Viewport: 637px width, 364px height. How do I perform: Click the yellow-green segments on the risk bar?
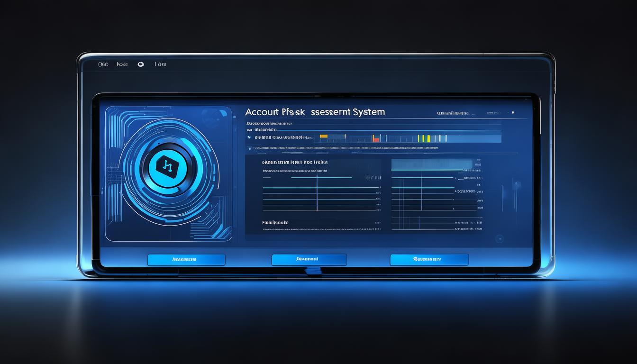point(424,138)
